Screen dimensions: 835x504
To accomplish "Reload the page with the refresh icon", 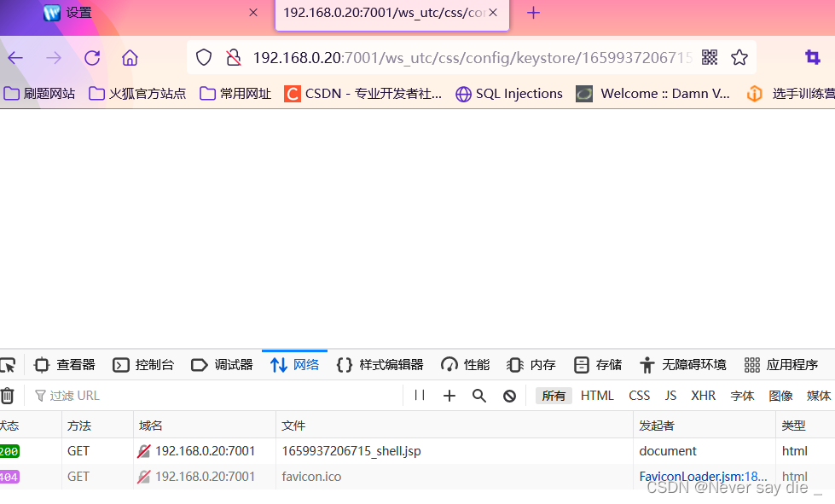I will (92, 57).
